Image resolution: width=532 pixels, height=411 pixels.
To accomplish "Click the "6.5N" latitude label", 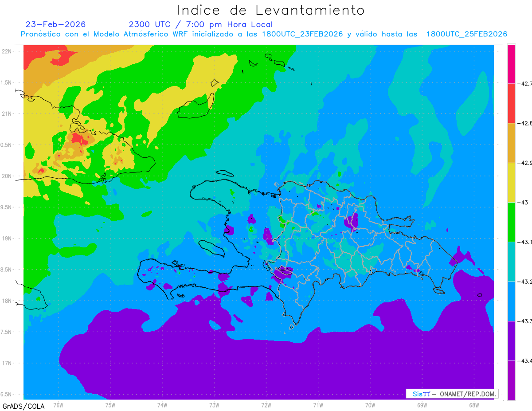I will tap(7, 394).
